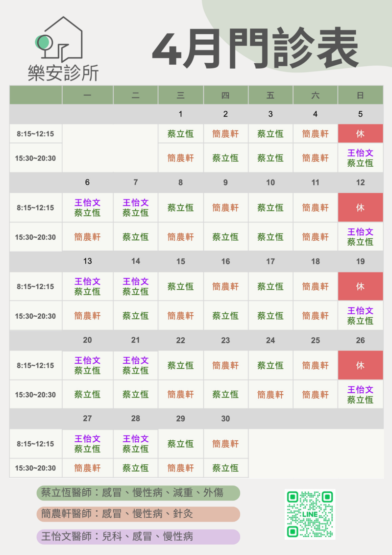The width and height of the screenshot is (392, 555).
Task: Click the green LINE QR code
Action: [x=310, y=514]
